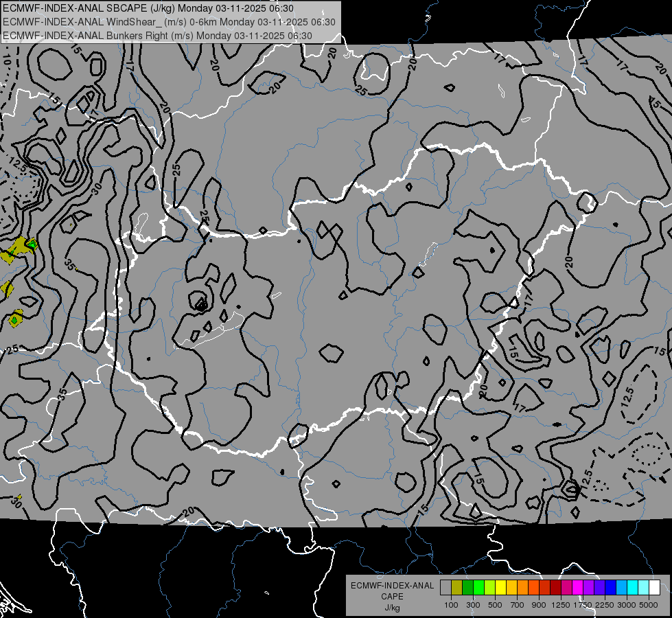The height and width of the screenshot is (618, 672).
Task: Click the 500 legend tick value
Action: coord(495,605)
